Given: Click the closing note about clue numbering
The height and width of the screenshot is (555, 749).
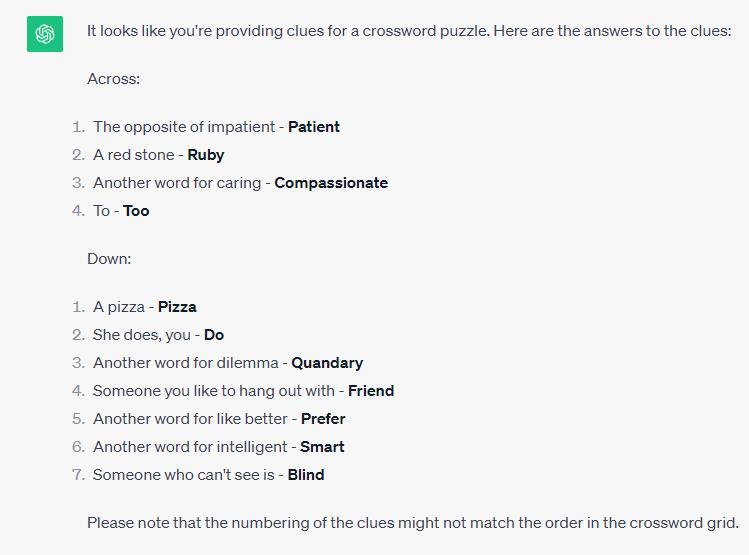Looking at the screenshot, I should (412, 523).
